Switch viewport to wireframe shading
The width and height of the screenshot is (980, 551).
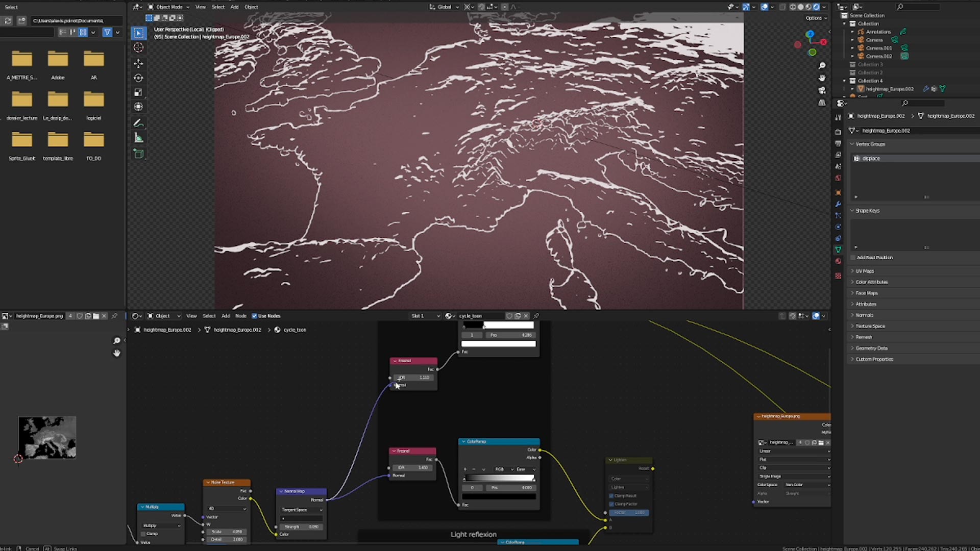pyautogui.click(x=793, y=7)
